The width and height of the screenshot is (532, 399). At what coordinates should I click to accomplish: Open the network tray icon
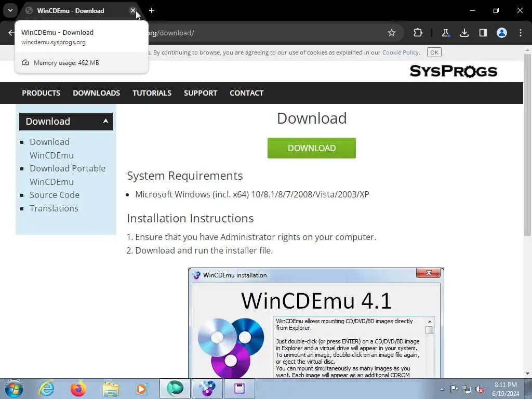467,389
